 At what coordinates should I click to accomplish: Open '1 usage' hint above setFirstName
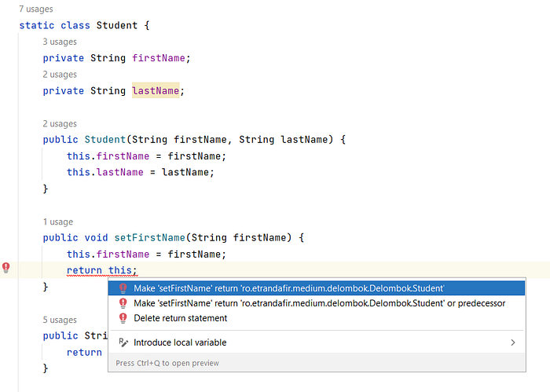(x=58, y=222)
